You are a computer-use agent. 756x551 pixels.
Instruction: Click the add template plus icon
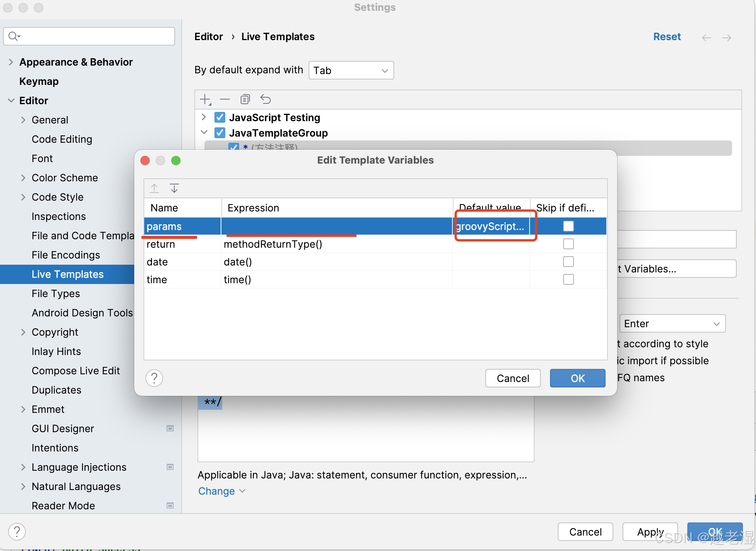[x=205, y=100]
